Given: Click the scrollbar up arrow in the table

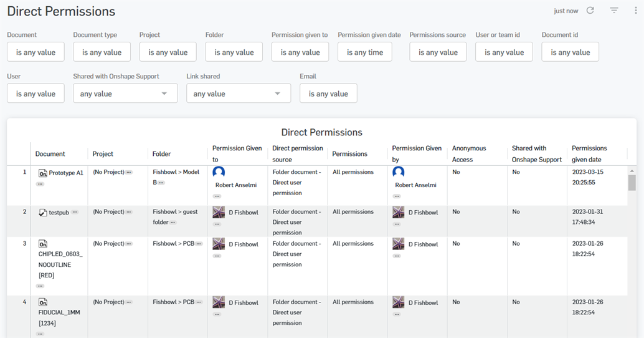Looking at the screenshot, I should click(632, 170).
